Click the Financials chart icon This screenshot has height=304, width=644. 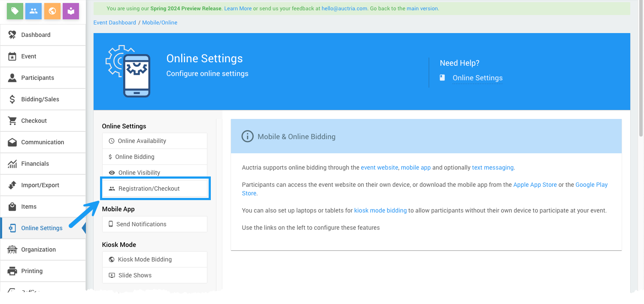[12, 164]
